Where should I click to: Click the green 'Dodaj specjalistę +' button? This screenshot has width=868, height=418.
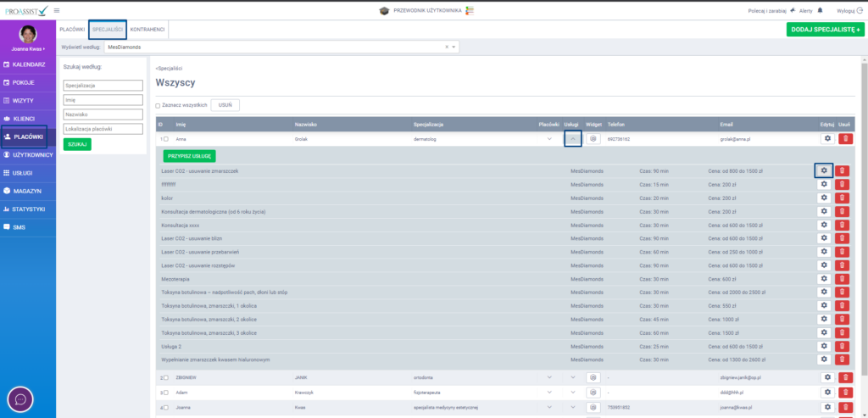click(825, 29)
